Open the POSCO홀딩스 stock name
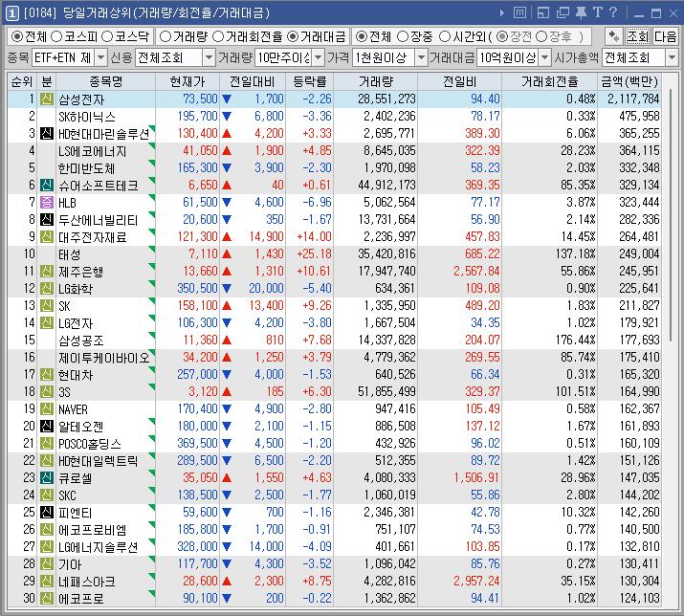 90,443
